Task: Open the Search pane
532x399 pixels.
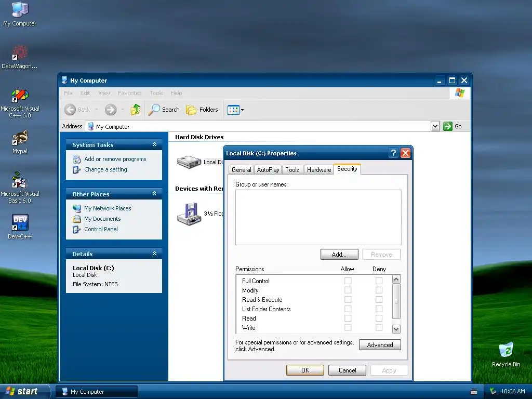Action: point(164,110)
